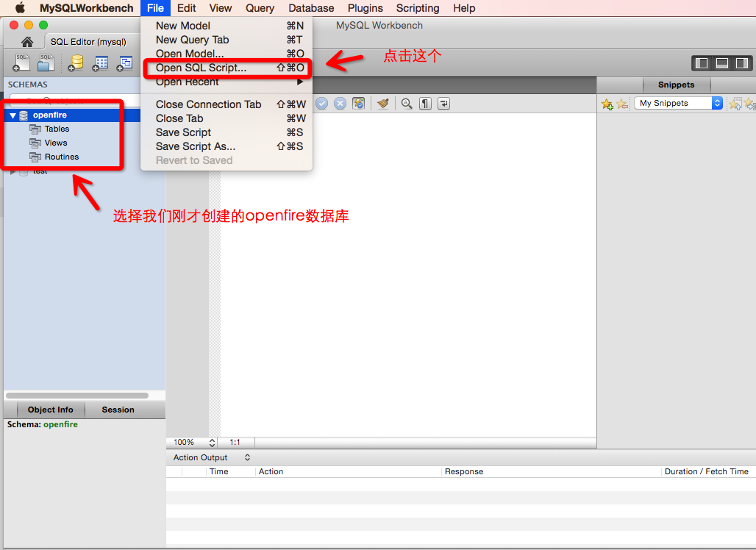Open SQL script file toolbar icon

46,63
